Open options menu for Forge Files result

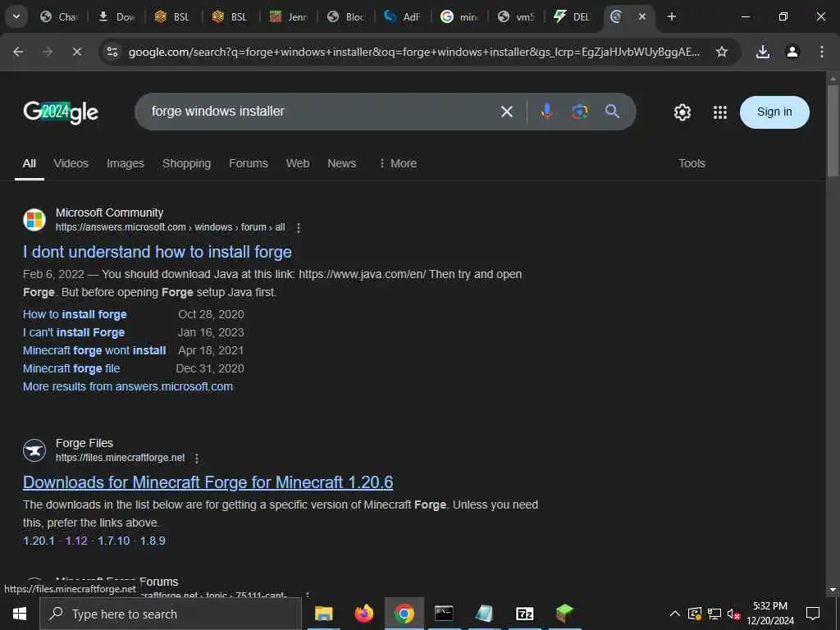[197, 459]
